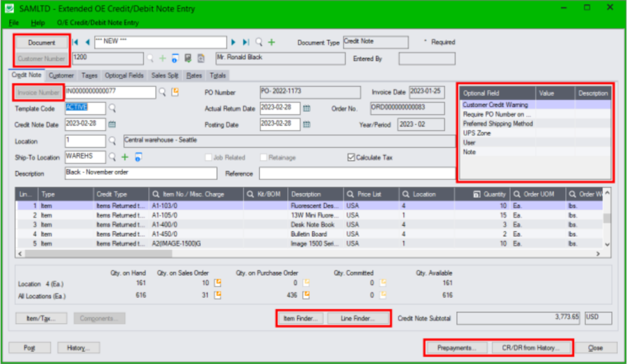Create a new document with the green plus
The image size is (627, 364).
click(x=271, y=42)
